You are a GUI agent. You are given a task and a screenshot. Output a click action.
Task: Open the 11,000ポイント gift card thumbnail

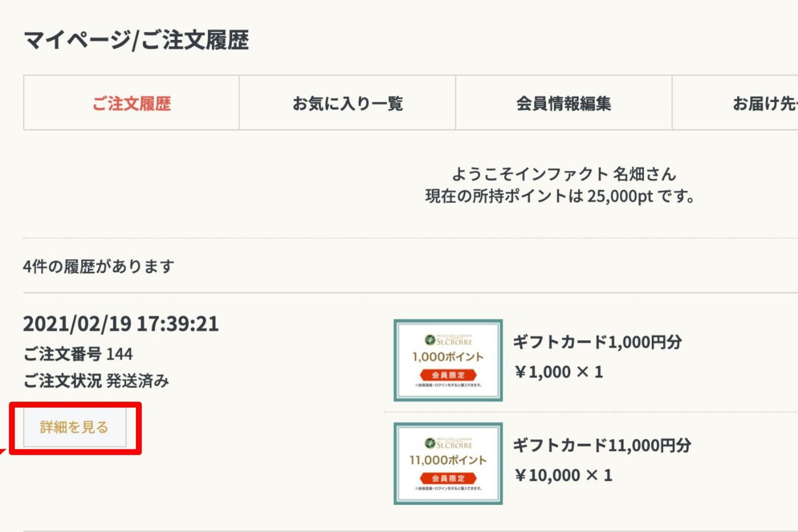448,463
